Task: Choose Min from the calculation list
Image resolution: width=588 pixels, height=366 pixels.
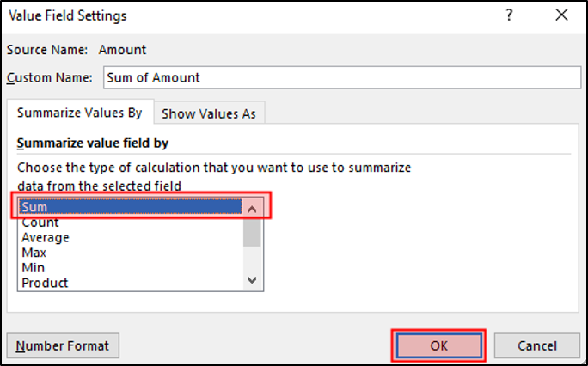Action: [34, 267]
